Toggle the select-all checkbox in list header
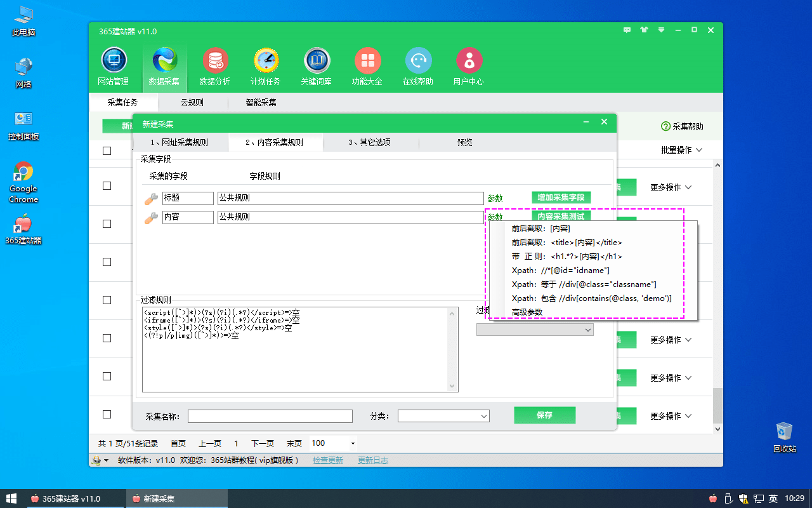 tap(107, 150)
